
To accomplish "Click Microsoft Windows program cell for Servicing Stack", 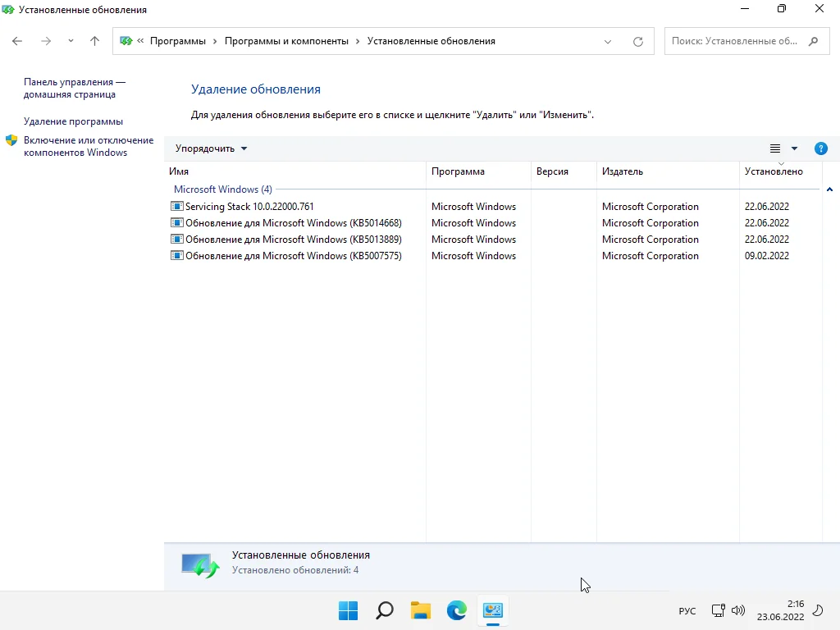I will click(x=473, y=206).
